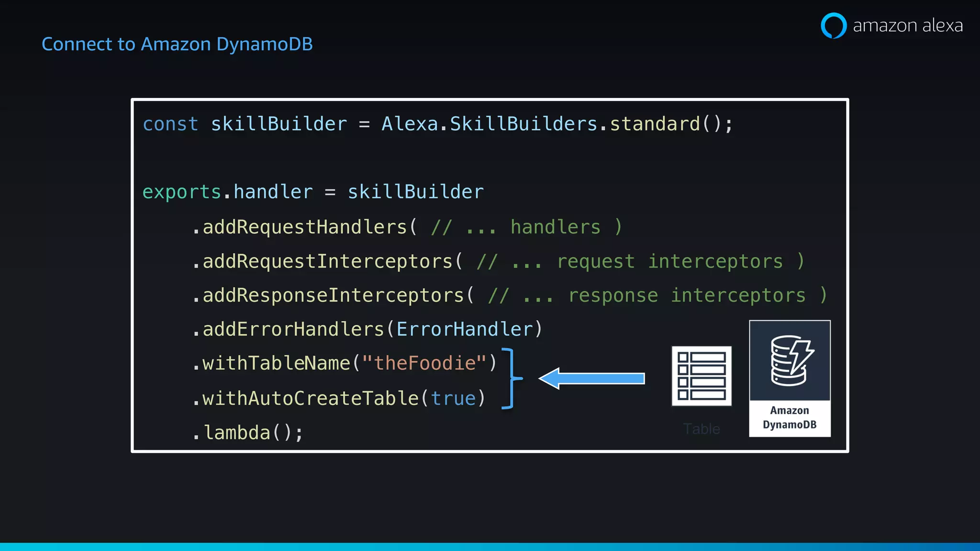Viewport: 980px width, 551px height.
Task: Click the '.withAutoCreateTable(true)' line
Action: 339,398
